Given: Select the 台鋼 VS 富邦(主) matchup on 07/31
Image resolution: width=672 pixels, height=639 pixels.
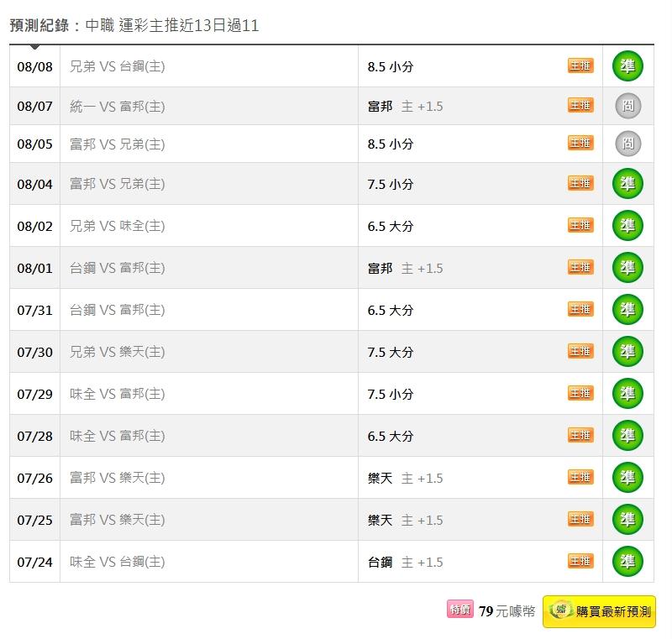Looking at the screenshot, I should (117, 310).
